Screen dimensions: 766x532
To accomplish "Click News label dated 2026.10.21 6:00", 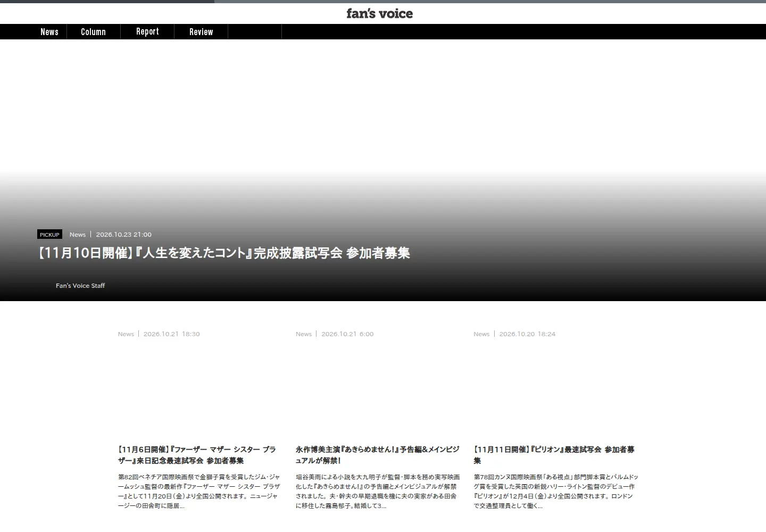I will click(x=304, y=334).
